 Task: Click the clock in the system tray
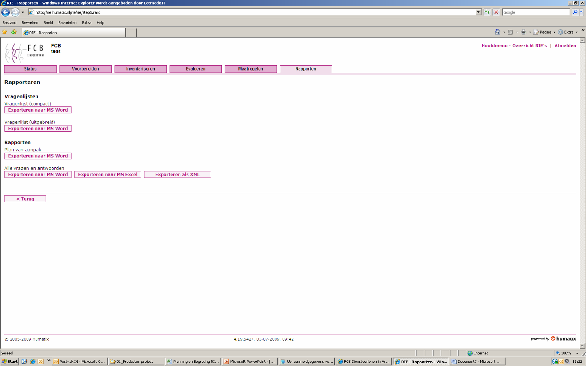[x=578, y=362]
